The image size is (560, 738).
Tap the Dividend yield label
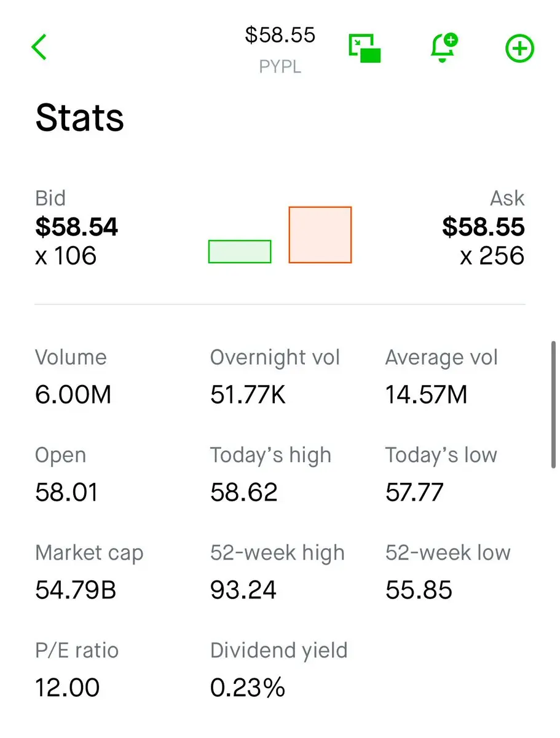click(x=278, y=650)
